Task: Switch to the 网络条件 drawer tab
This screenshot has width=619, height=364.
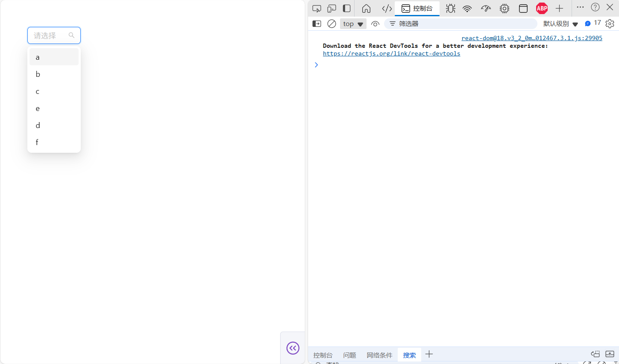Action: click(x=379, y=355)
